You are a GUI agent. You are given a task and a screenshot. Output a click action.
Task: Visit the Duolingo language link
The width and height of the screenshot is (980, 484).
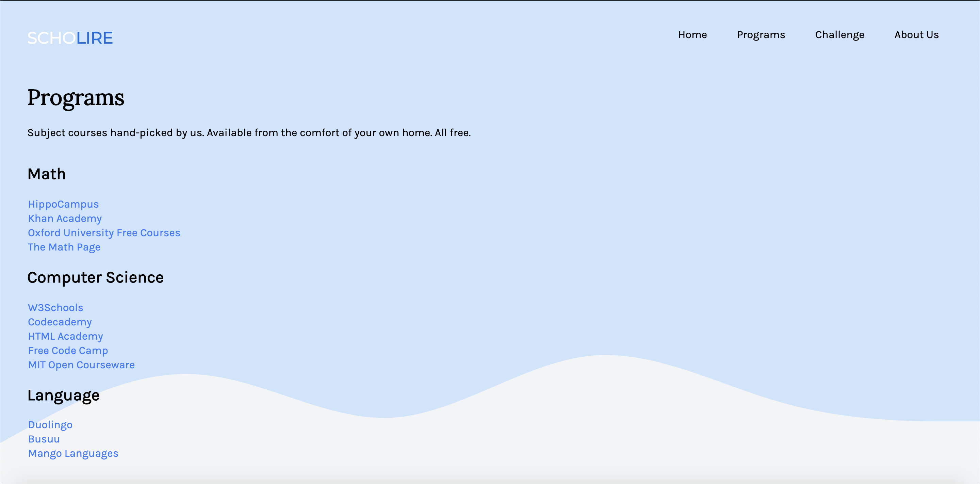(50, 425)
